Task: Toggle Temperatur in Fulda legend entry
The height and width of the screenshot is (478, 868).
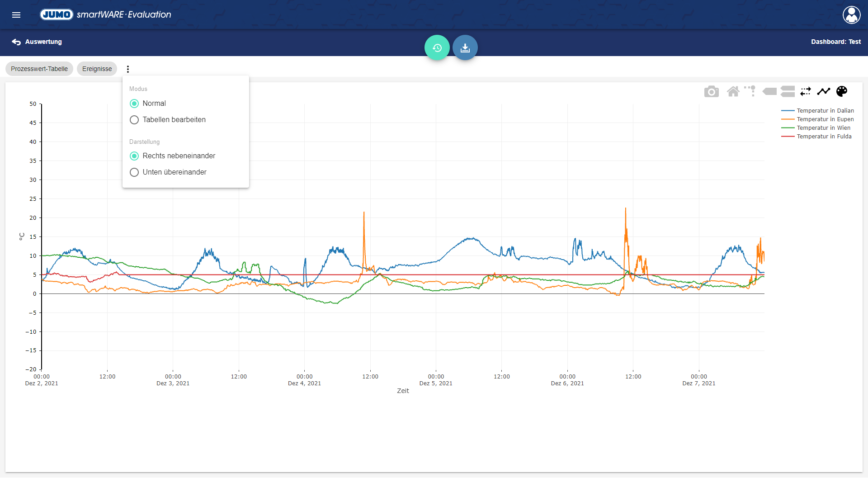Action: coord(824,137)
